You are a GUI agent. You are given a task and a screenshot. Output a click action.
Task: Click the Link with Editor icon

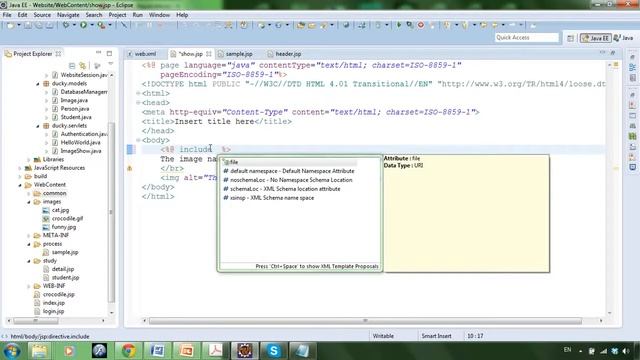tap(83, 65)
